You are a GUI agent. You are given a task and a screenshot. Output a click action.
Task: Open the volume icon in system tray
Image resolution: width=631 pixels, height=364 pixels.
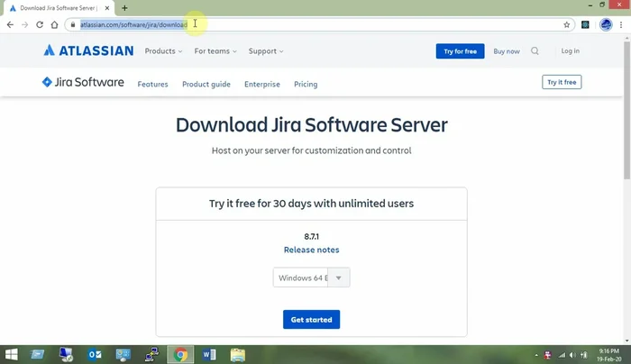coord(572,355)
